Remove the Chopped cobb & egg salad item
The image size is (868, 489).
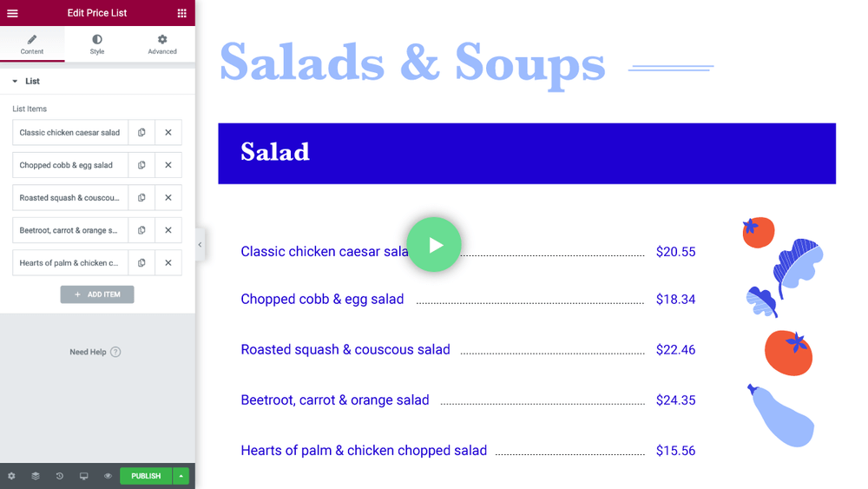pyautogui.click(x=168, y=165)
